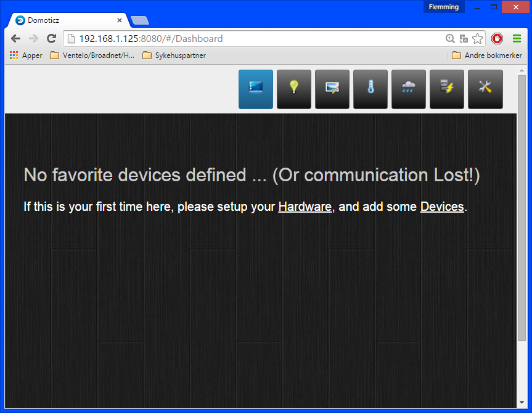The width and height of the screenshot is (532, 413).
Task: Click the red ad blocker extension icon
Action: [x=497, y=39]
